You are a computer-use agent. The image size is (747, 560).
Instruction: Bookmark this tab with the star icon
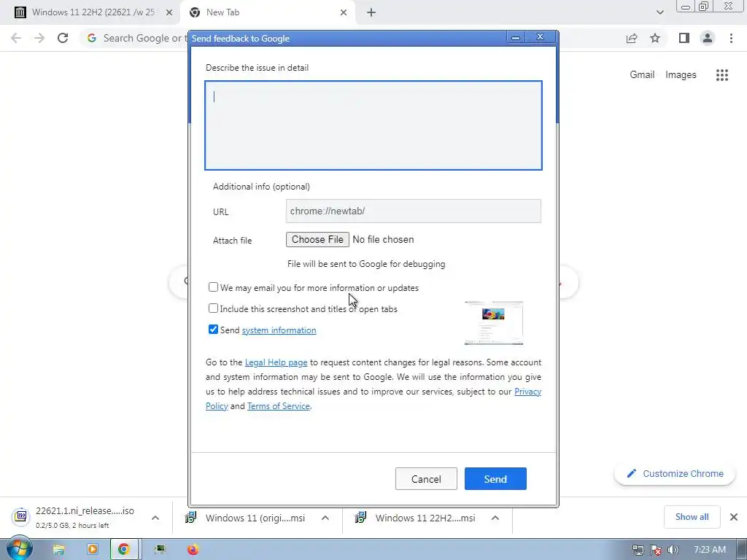point(655,38)
